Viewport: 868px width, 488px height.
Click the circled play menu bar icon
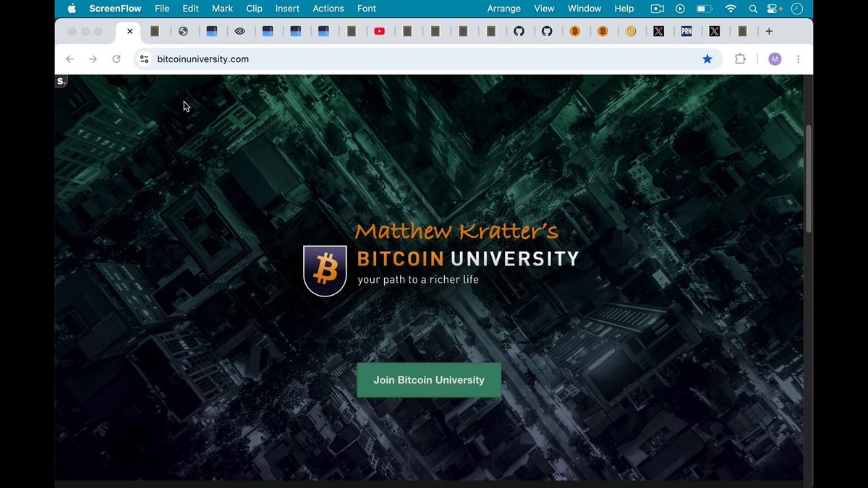tap(680, 9)
